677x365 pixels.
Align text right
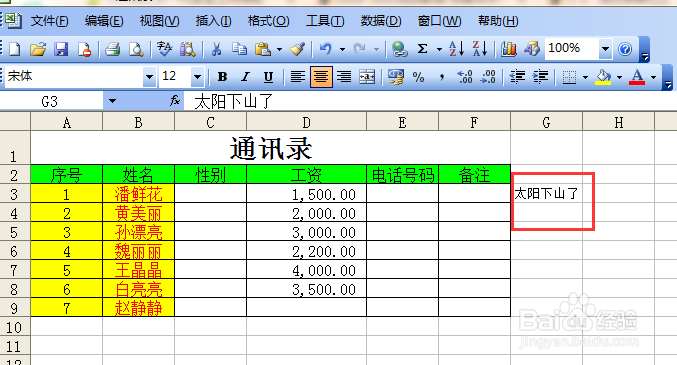point(344,77)
